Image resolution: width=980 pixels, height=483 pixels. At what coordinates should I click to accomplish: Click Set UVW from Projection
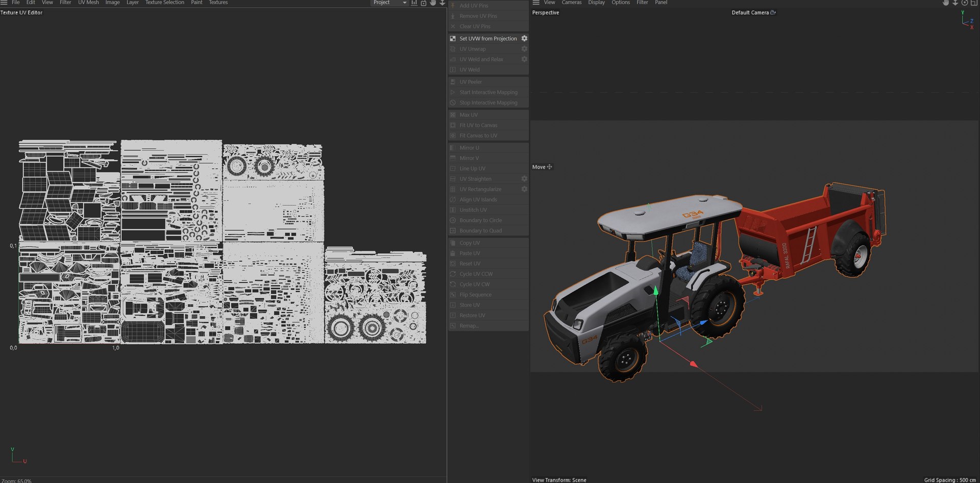point(488,38)
